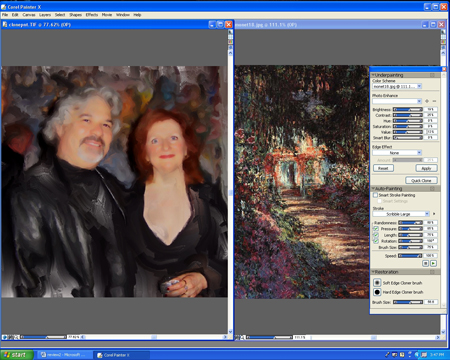The height and width of the screenshot is (360, 450).
Task: Open the Edge Effect dropdown set to None
Action: 397,153
